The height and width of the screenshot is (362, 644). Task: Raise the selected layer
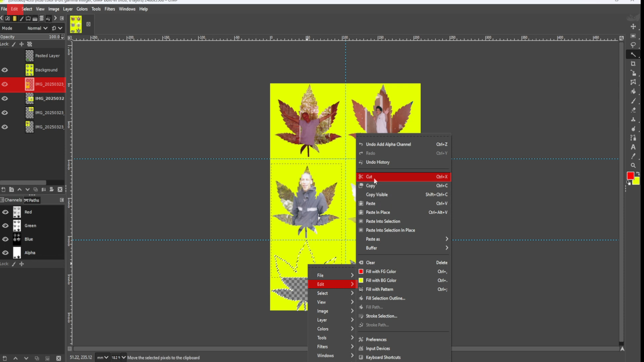[19, 189]
